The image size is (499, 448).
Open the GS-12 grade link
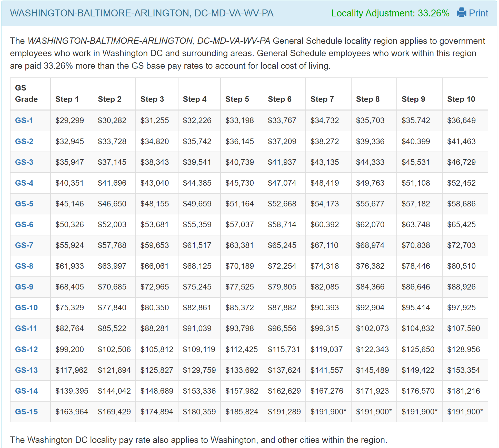point(26,349)
